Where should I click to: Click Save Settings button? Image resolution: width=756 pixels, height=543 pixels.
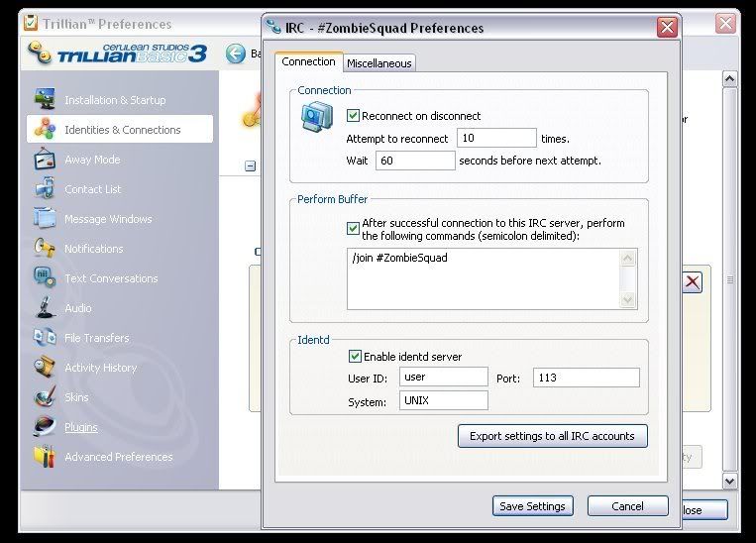pyautogui.click(x=533, y=506)
